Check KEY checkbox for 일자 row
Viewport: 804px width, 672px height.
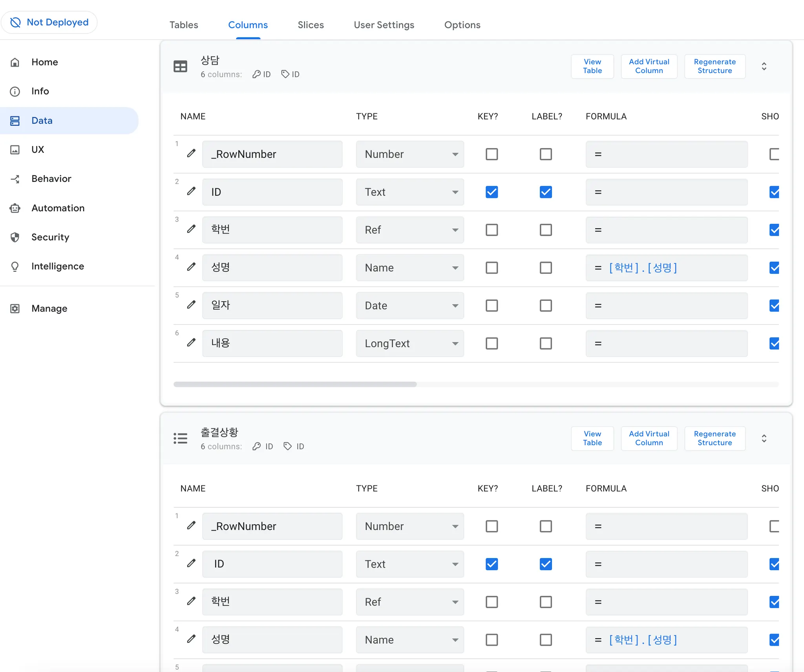click(x=492, y=306)
